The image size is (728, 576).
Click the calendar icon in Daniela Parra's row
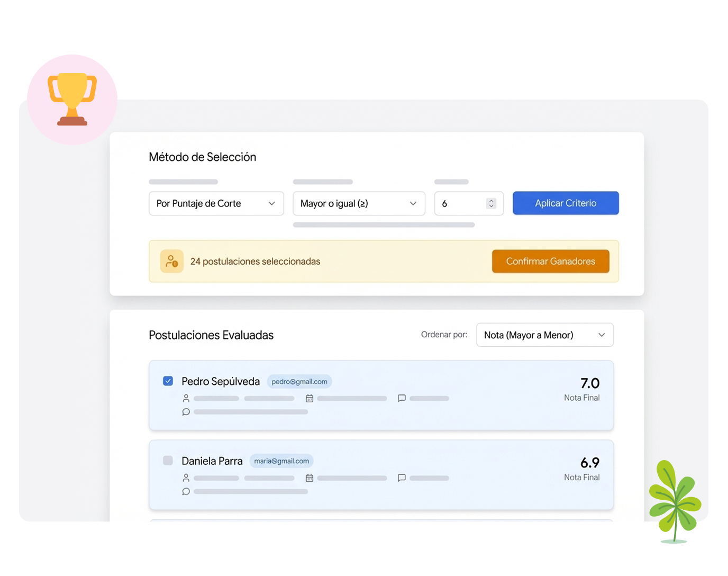[x=310, y=478]
